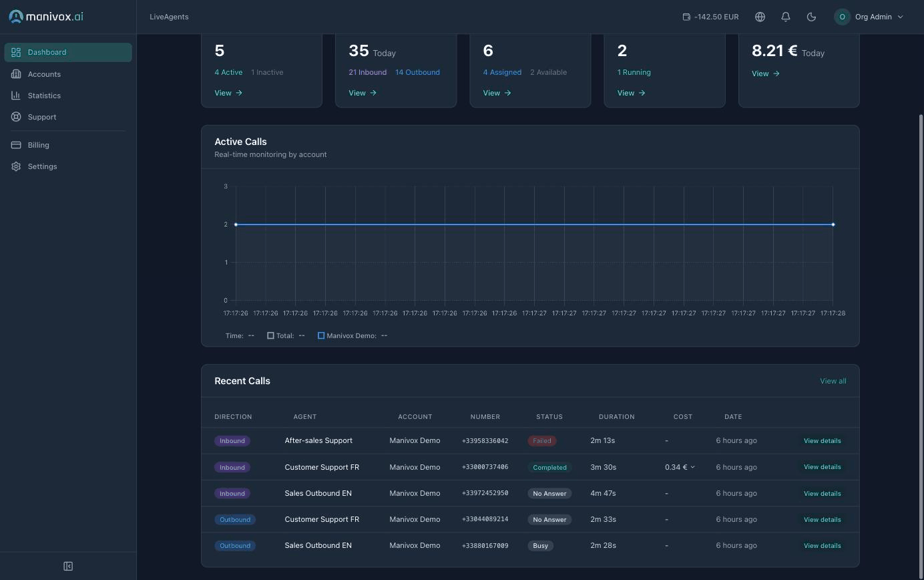Screen dimensions: 924x580
Task: Click the Completed status badge
Action: pyautogui.click(x=549, y=467)
